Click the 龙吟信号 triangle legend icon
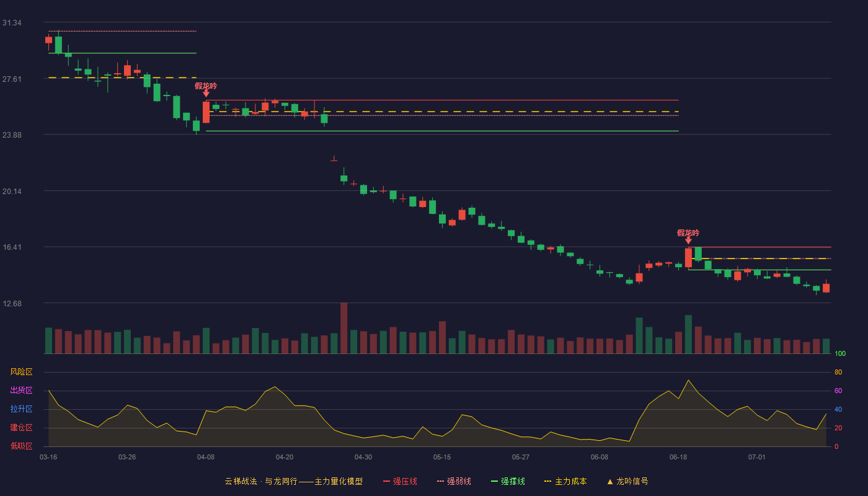868x496 pixels. point(609,481)
